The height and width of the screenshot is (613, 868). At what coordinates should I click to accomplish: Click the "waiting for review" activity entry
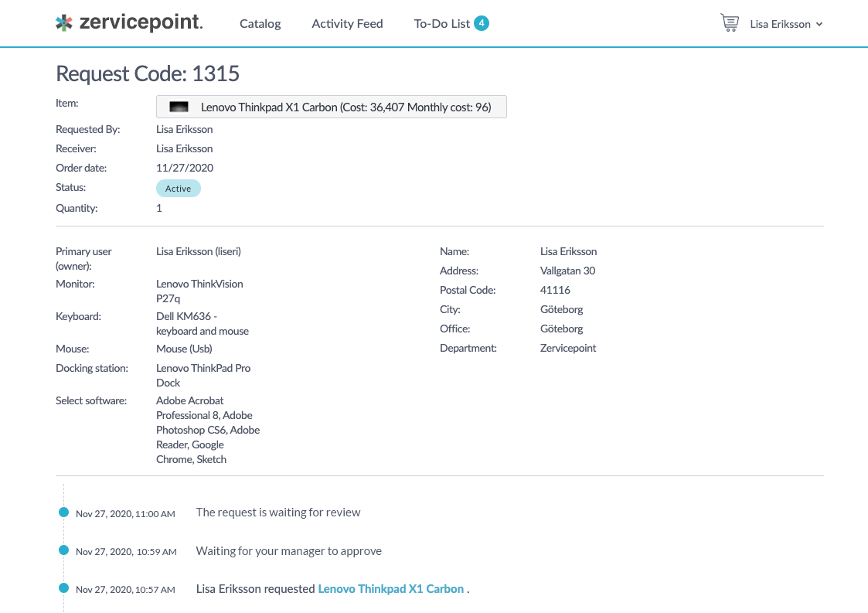pos(278,513)
